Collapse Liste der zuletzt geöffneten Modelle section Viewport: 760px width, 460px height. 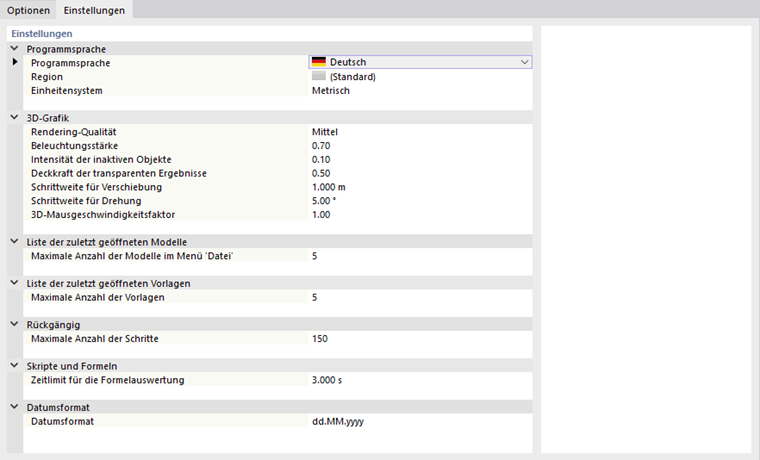[15, 241]
